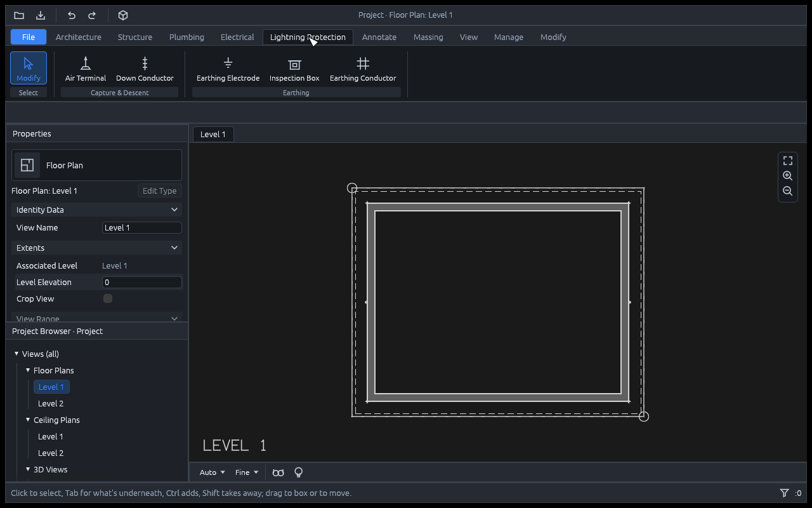Switch to the Plumbing tab
The image size is (812, 508).
click(x=187, y=37)
